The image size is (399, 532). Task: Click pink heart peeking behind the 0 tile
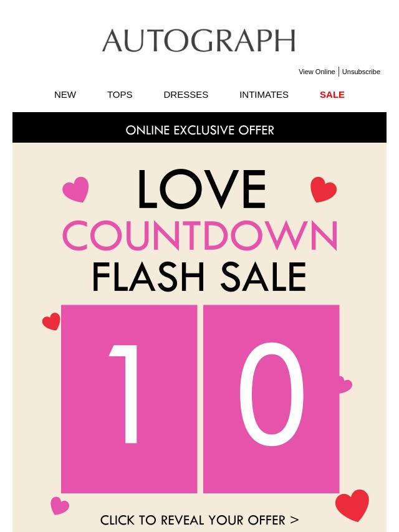pos(345,385)
